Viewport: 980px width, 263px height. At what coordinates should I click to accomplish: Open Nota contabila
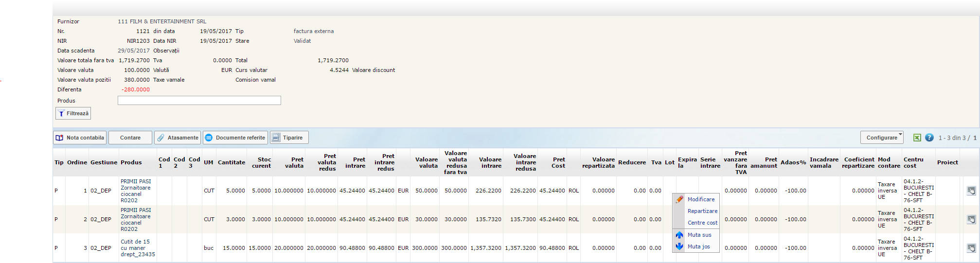click(80, 138)
